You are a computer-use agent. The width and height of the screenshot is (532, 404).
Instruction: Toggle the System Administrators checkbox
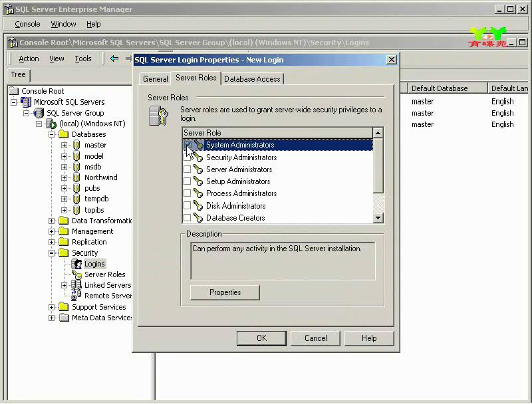coord(188,145)
